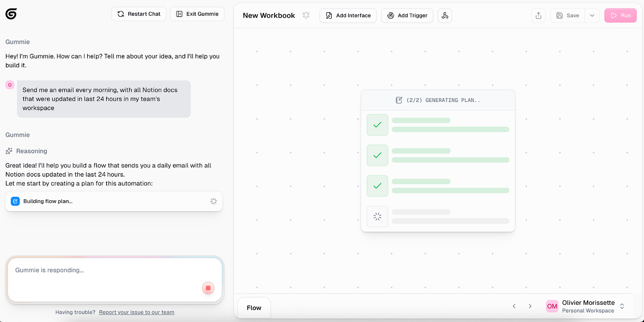Image resolution: width=644 pixels, height=322 pixels.
Task: Click the Gumloop logo icon
Action: 11,14
